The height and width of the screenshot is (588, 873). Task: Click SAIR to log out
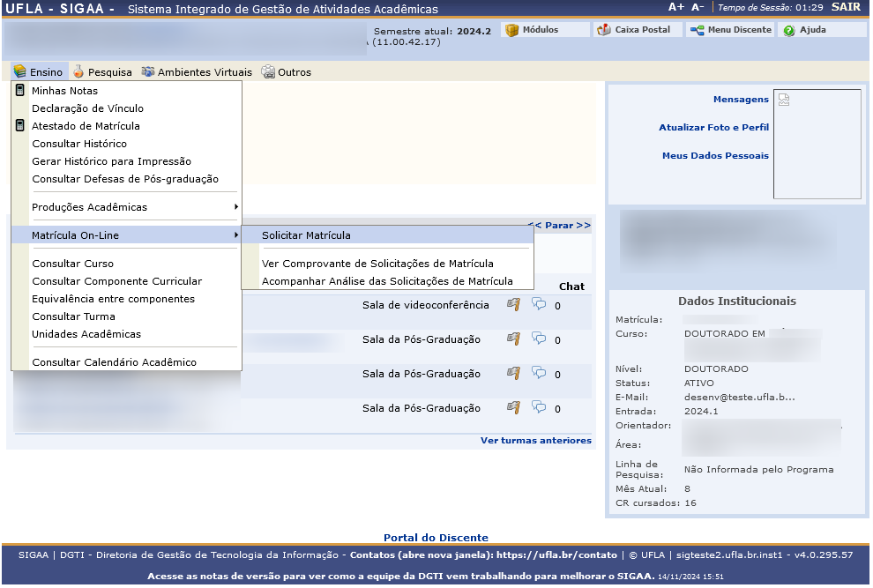tap(845, 6)
